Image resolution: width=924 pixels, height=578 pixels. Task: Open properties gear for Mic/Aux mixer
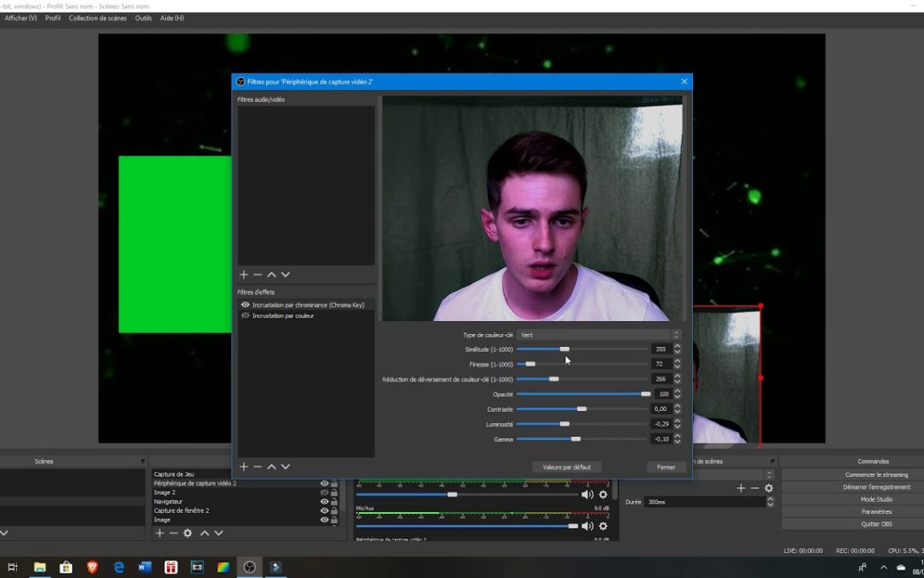[x=603, y=525]
